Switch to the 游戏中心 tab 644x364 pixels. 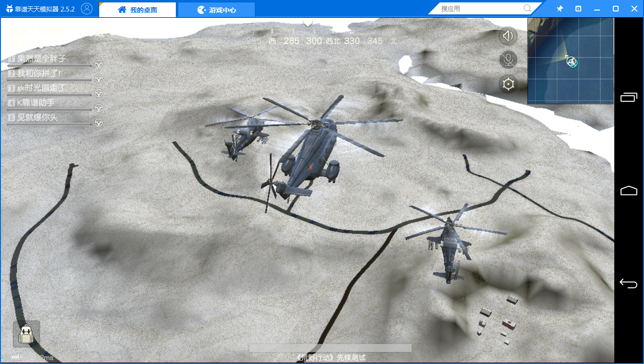coord(216,10)
